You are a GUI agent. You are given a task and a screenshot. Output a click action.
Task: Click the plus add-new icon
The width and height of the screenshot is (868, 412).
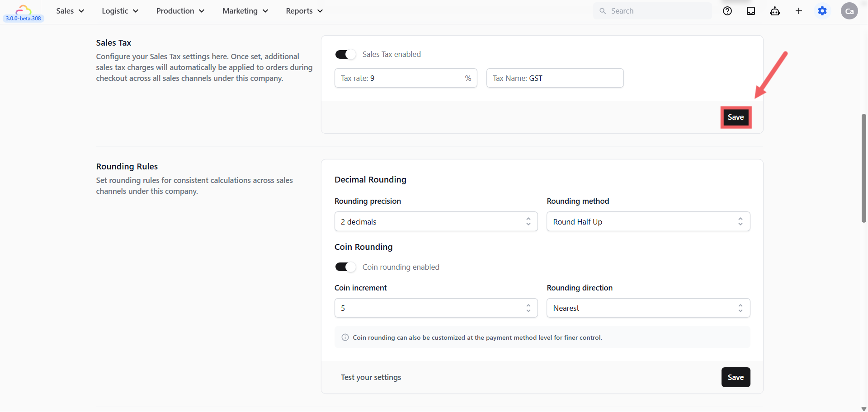(x=799, y=11)
